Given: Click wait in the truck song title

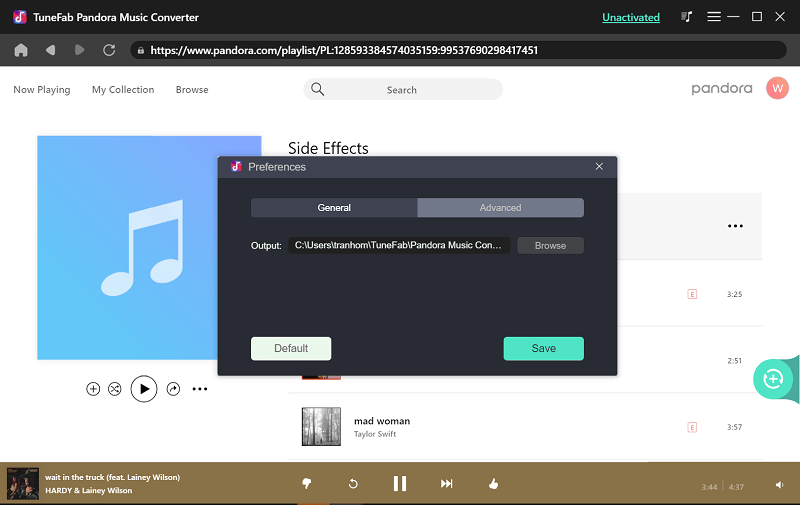Looking at the screenshot, I should [112, 477].
